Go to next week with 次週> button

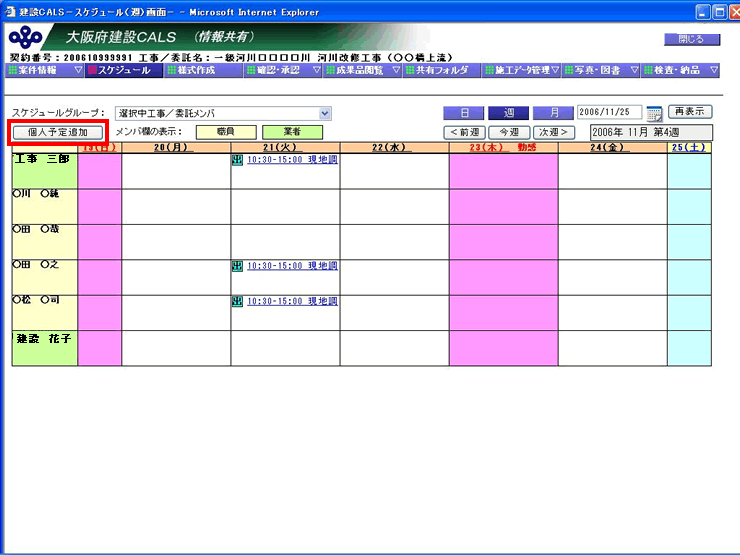[x=553, y=132]
